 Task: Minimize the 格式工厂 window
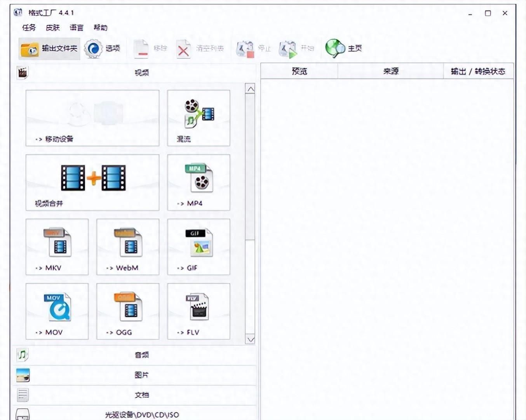coord(470,13)
